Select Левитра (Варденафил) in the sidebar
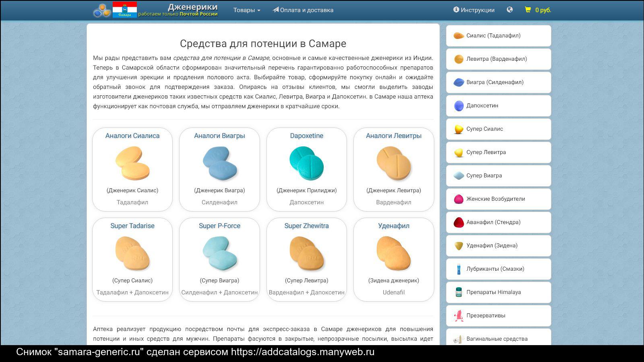Screen dimensions: 644x362 (x=498, y=59)
